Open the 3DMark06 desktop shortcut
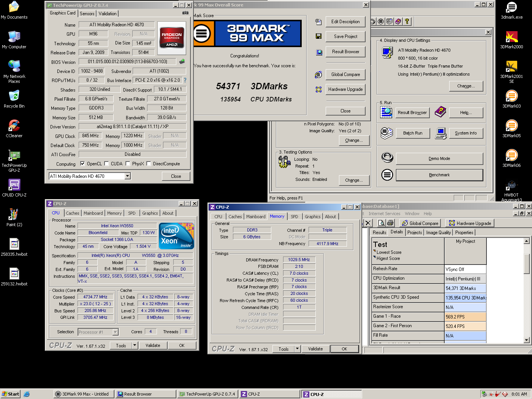532x399 pixels. coord(511,158)
